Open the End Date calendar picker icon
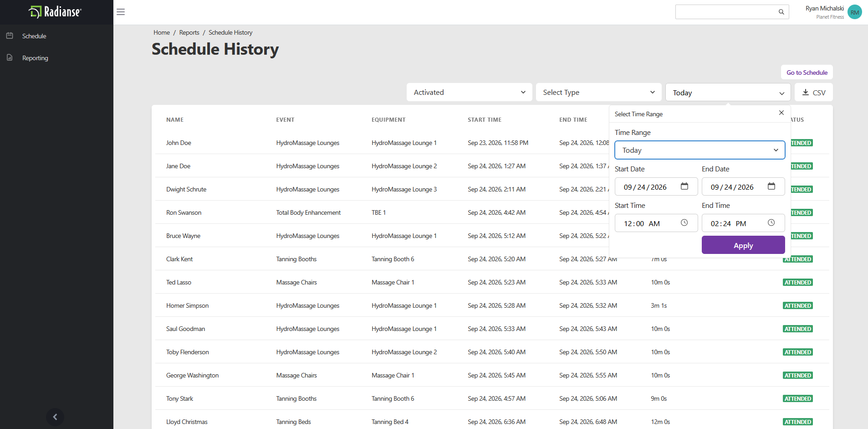The height and width of the screenshot is (429, 868). coord(771,186)
